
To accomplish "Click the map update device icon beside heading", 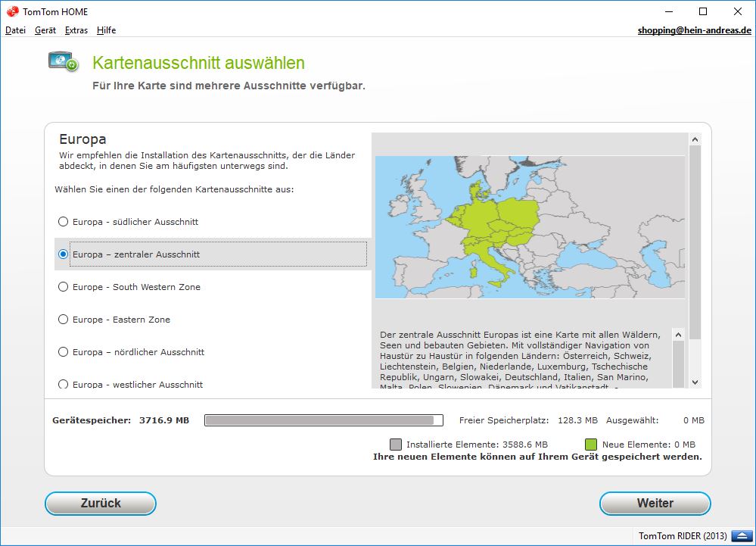I will coord(64,61).
